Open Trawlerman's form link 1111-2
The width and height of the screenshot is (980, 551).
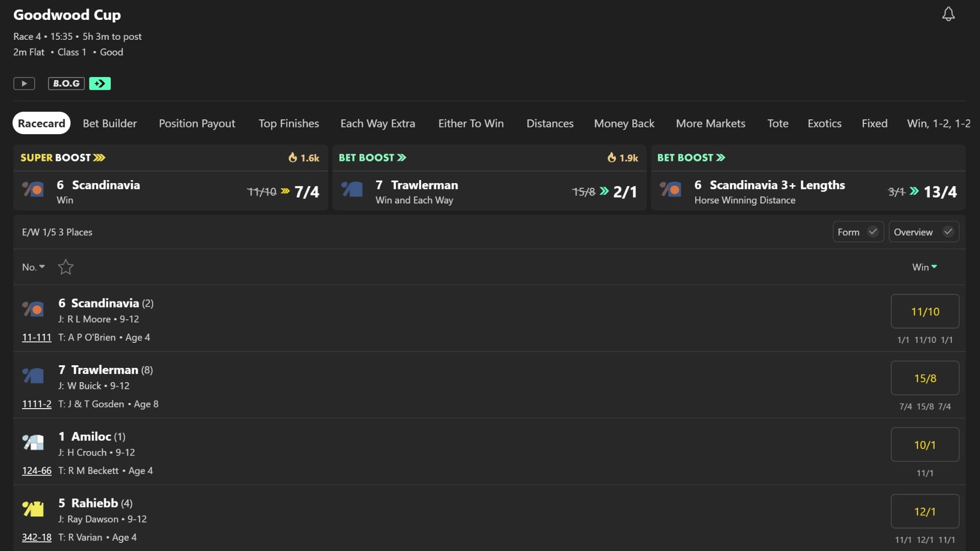coord(37,404)
